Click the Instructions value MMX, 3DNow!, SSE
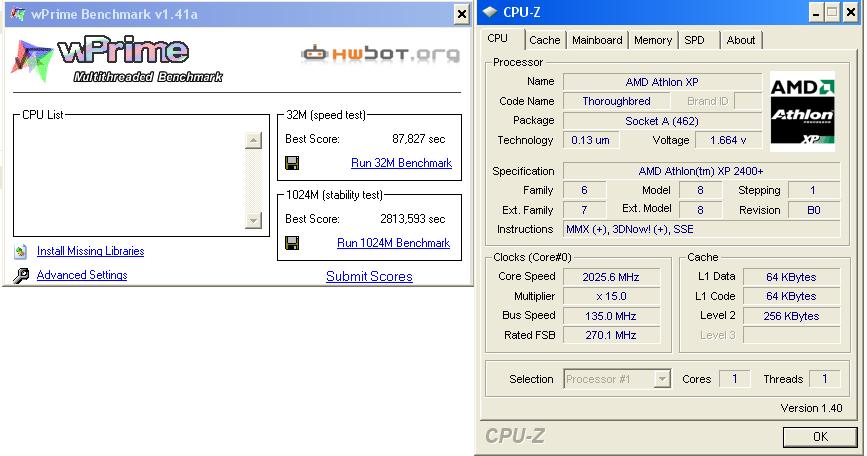 point(701,229)
